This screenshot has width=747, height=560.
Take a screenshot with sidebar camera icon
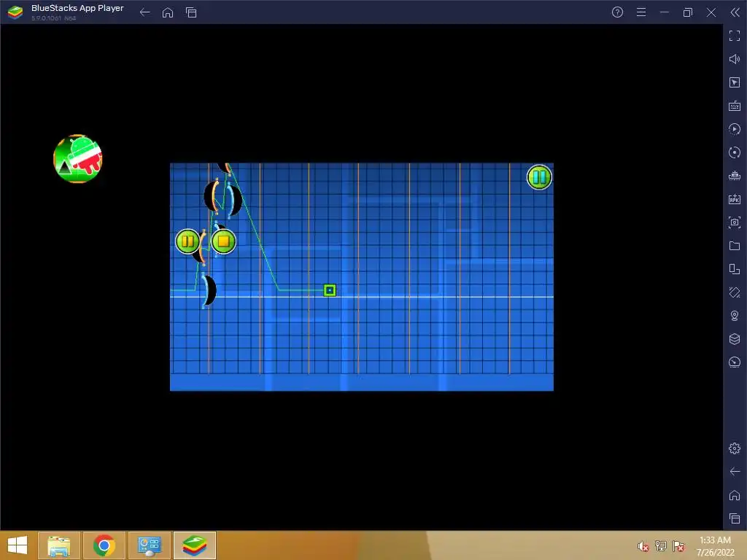pos(735,222)
